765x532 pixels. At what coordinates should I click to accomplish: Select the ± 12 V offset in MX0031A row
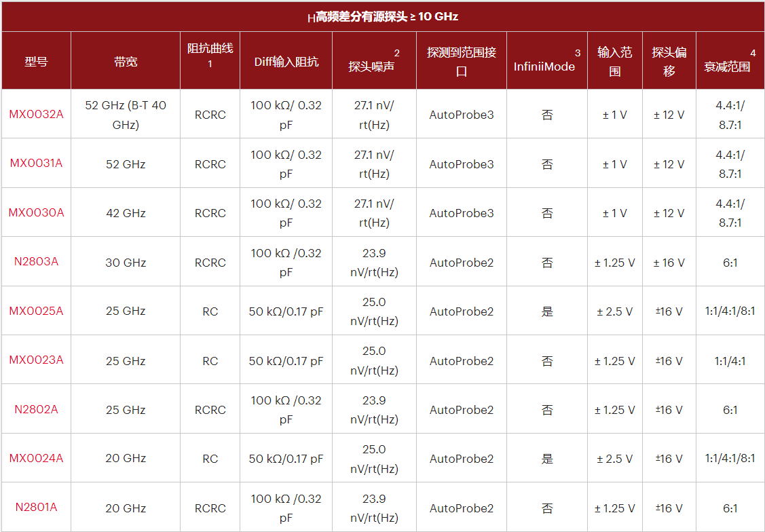[x=669, y=164]
